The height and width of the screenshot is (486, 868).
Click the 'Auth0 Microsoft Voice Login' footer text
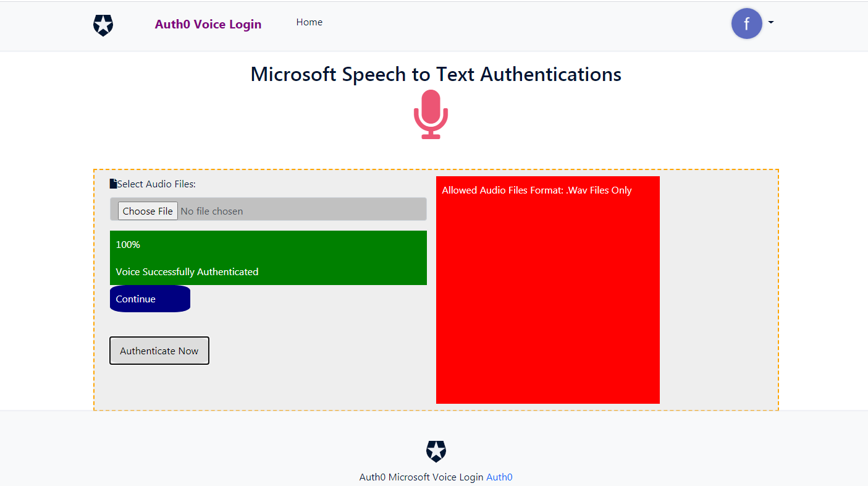[421, 477]
